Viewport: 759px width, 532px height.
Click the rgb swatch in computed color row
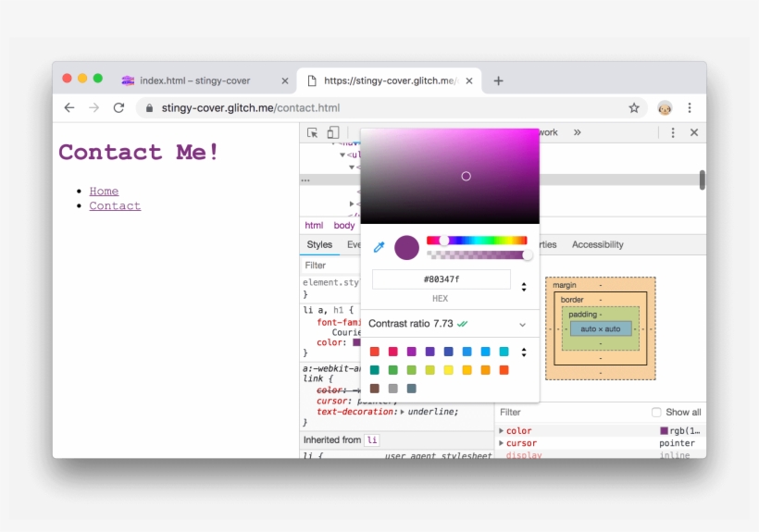(665, 430)
